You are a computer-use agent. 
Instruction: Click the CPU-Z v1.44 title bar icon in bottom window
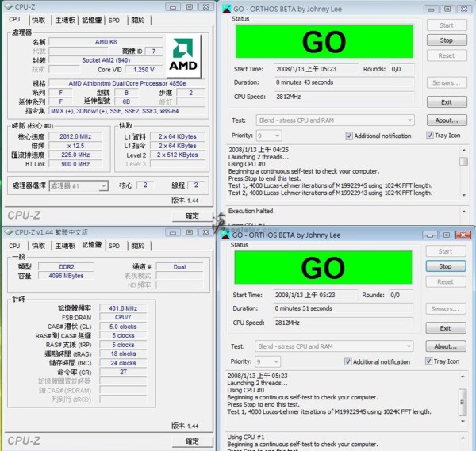[x=8, y=232]
